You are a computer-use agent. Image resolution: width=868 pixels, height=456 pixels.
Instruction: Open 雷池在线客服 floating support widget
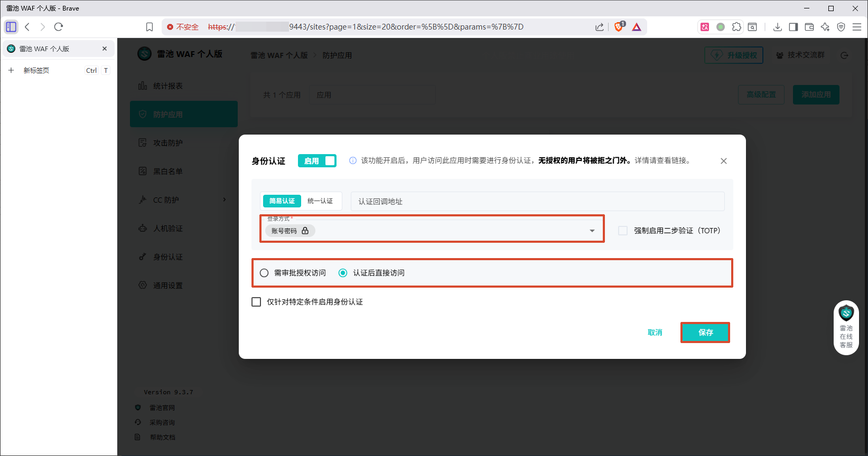[846, 328]
